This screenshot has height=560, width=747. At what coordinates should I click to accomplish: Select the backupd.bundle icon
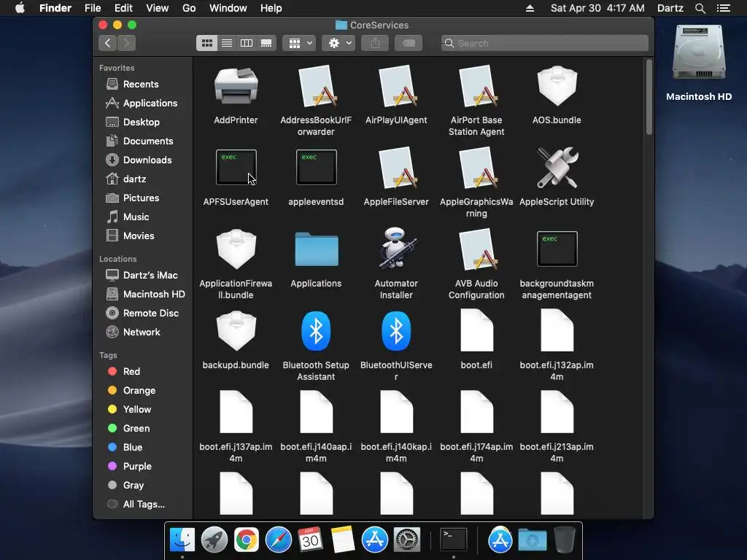pyautogui.click(x=236, y=331)
